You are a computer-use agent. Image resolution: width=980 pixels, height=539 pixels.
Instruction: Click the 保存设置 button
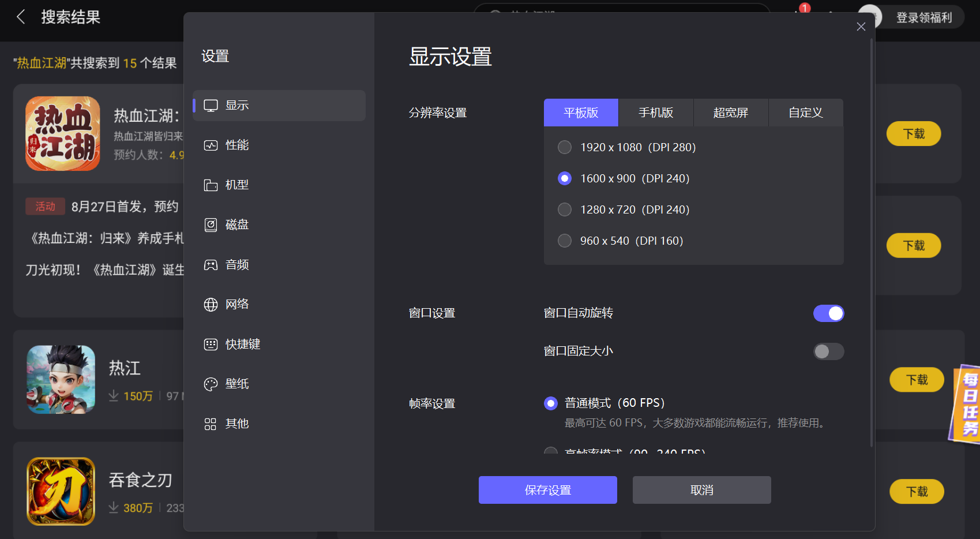click(548, 490)
